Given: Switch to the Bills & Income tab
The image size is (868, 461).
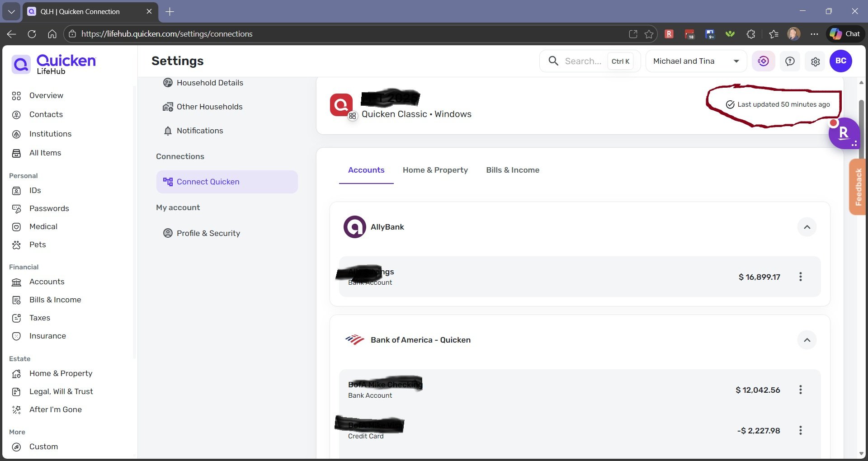Looking at the screenshot, I should [x=512, y=170].
